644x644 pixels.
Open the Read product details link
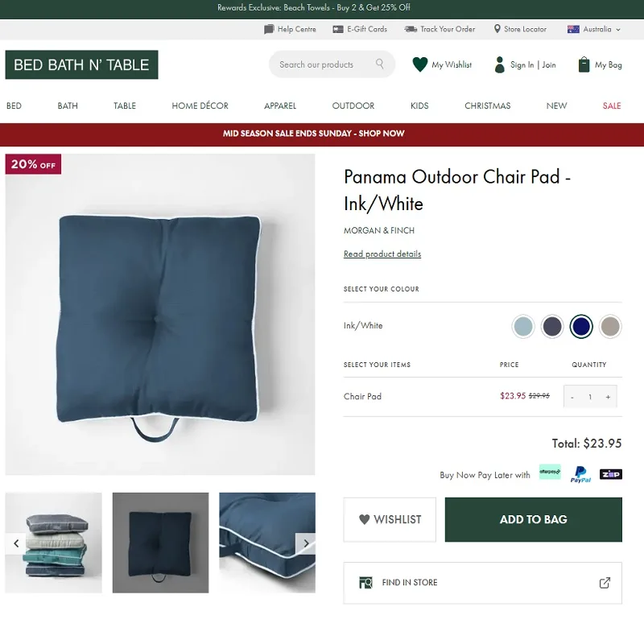coord(382,254)
